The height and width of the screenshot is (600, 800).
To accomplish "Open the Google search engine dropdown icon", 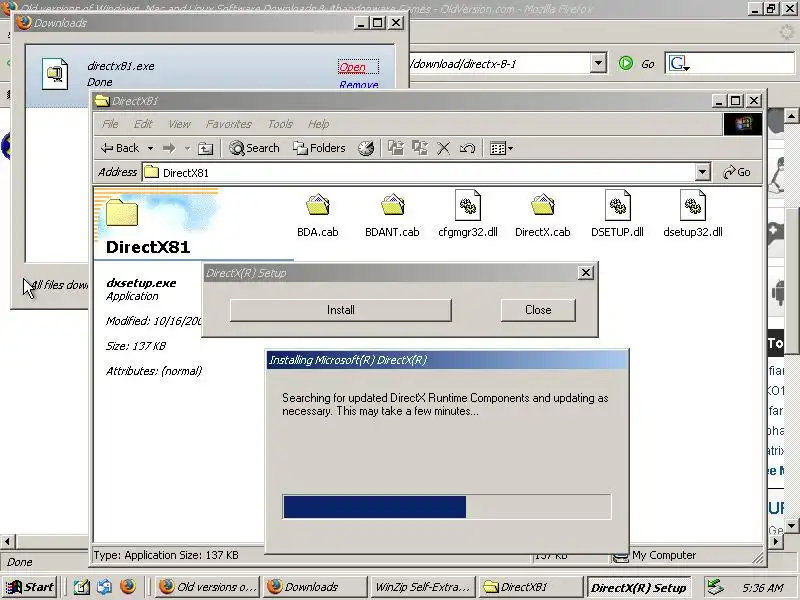I will pos(679,63).
